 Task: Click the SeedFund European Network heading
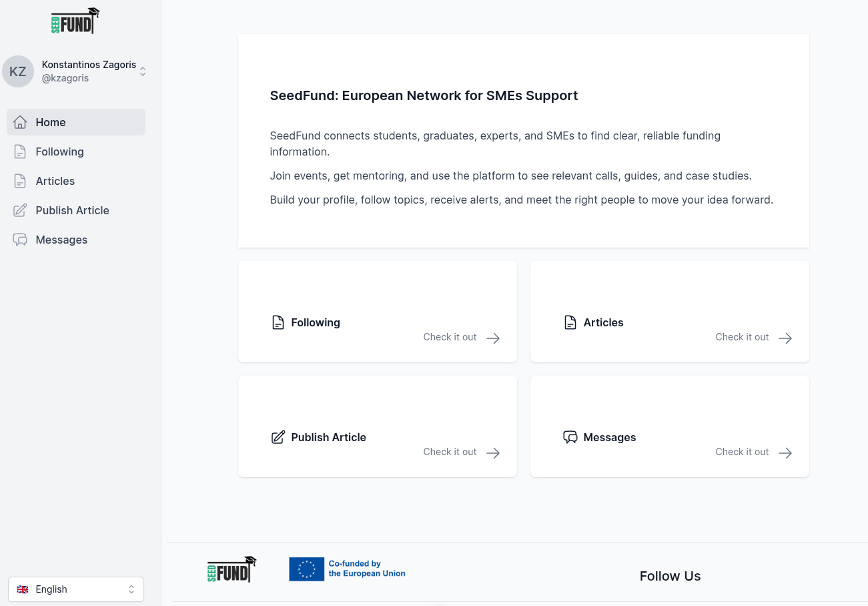coord(424,95)
